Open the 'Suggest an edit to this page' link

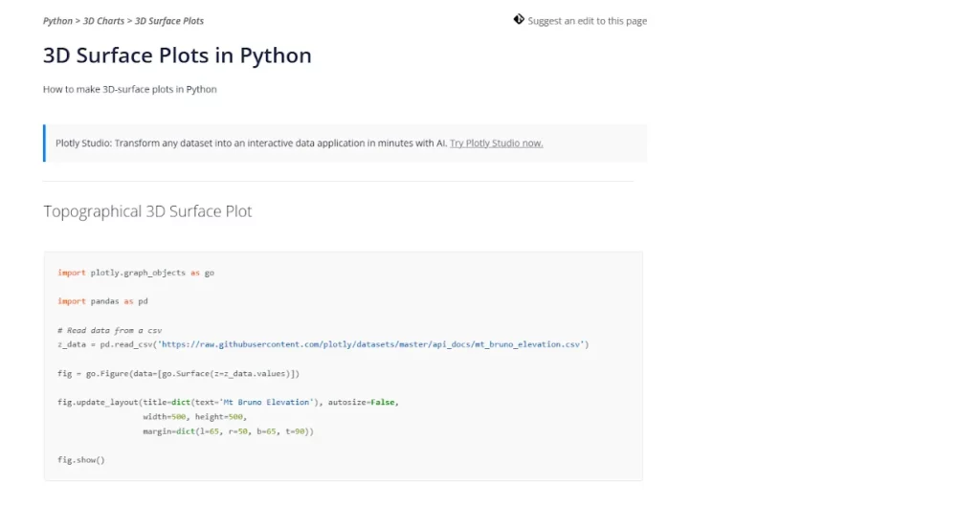point(587,21)
